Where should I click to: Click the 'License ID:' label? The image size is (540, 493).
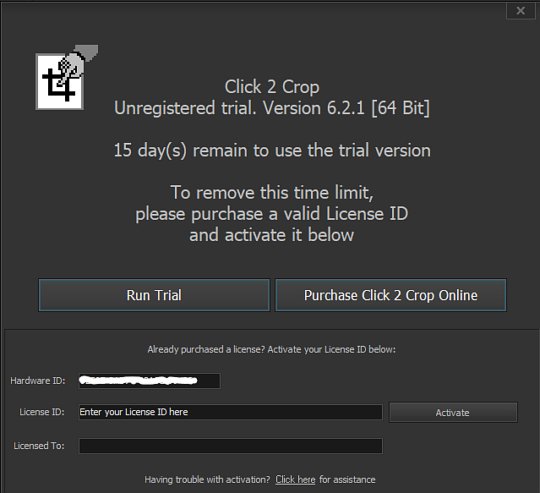tap(42, 412)
